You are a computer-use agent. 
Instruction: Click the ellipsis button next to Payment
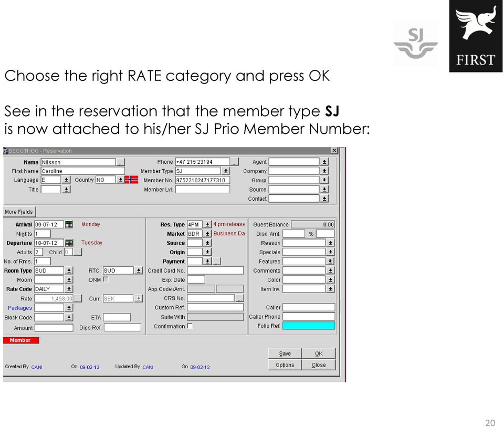click(217, 262)
